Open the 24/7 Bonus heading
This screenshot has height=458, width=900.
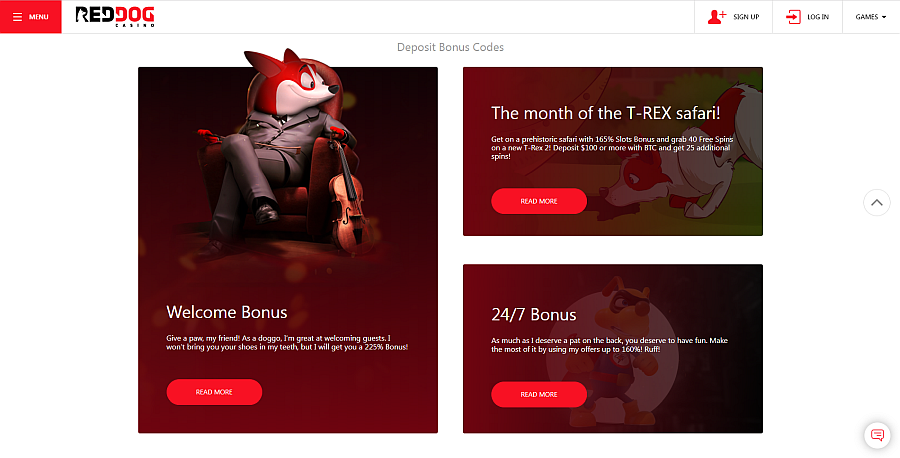[x=534, y=315]
